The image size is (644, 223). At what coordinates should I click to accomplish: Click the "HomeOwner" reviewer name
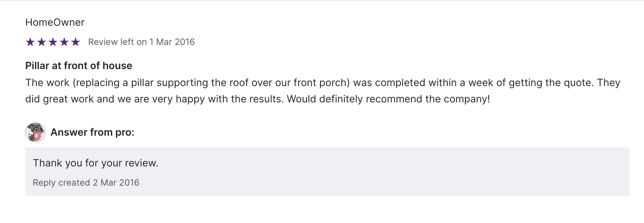[55, 22]
